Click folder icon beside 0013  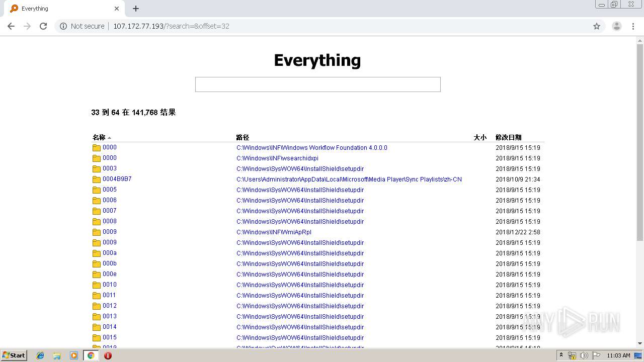(97, 317)
